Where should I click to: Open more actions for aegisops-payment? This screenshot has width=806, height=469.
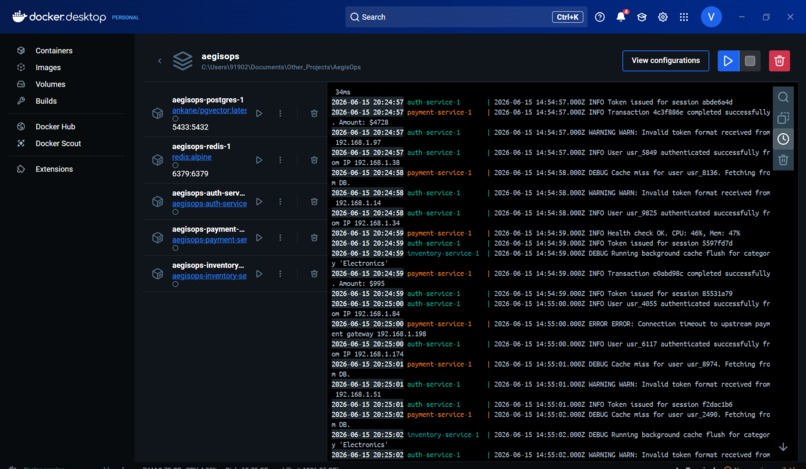pos(280,238)
